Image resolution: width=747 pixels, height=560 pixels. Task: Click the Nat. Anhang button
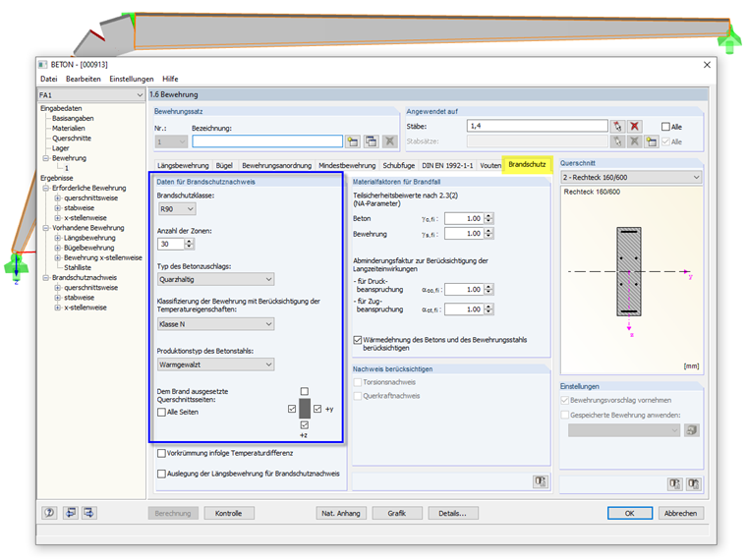(341, 513)
